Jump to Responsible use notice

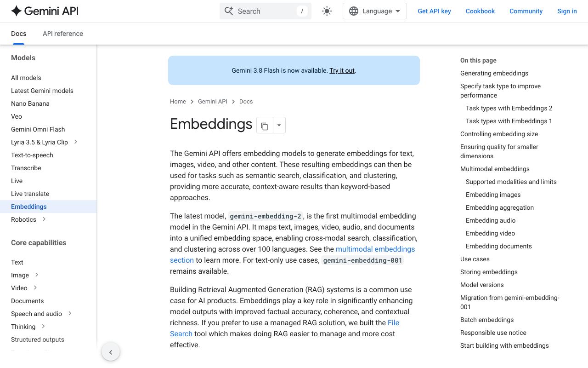pos(493,333)
